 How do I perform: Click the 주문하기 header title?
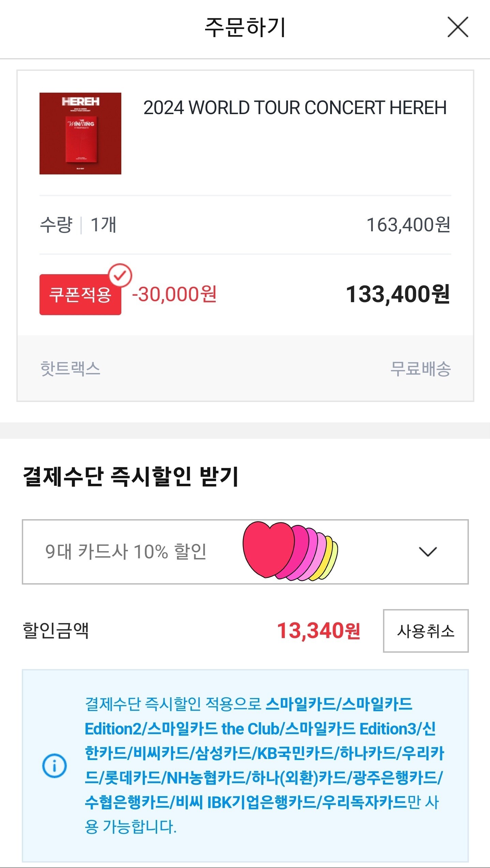(x=245, y=27)
